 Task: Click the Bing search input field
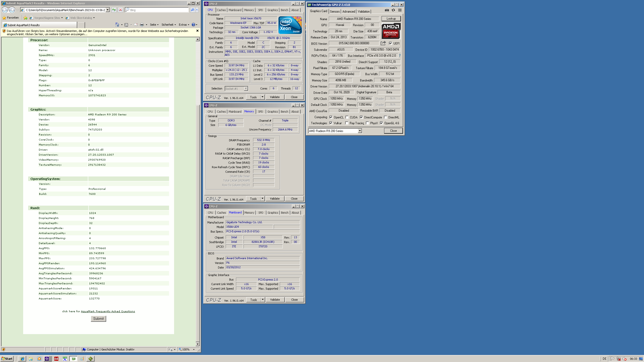coord(158,10)
